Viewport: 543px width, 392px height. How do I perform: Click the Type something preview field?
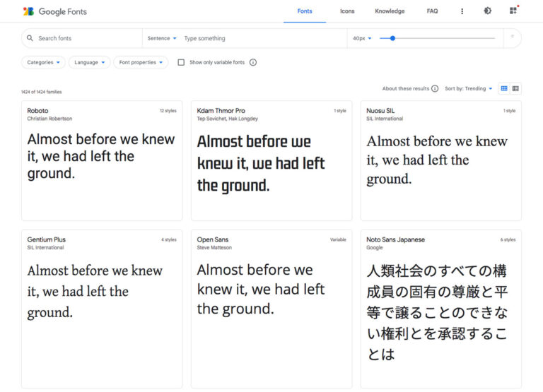pyautogui.click(x=263, y=38)
